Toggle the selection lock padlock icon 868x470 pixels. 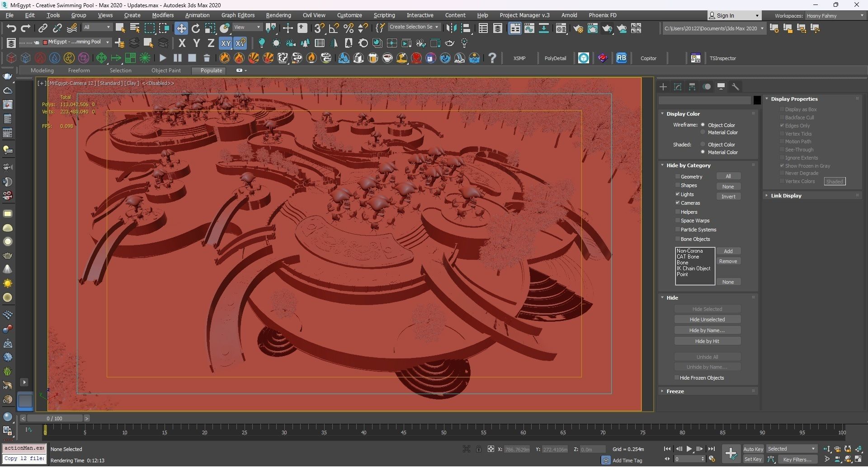click(x=478, y=449)
